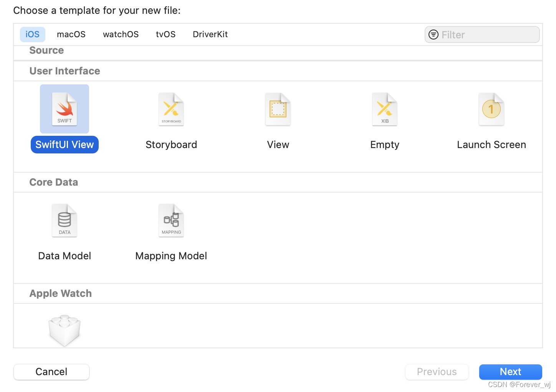The width and height of the screenshot is (556, 392).
Task: Click the Apple Watch section header
Action: coord(61,293)
